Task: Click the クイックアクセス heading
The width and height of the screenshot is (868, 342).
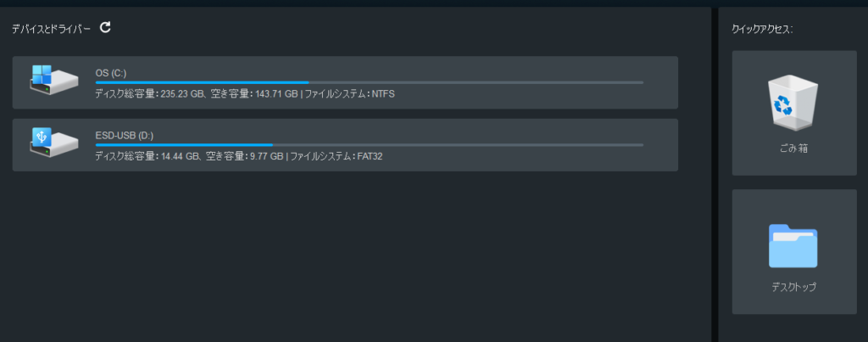Action: [x=762, y=30]
